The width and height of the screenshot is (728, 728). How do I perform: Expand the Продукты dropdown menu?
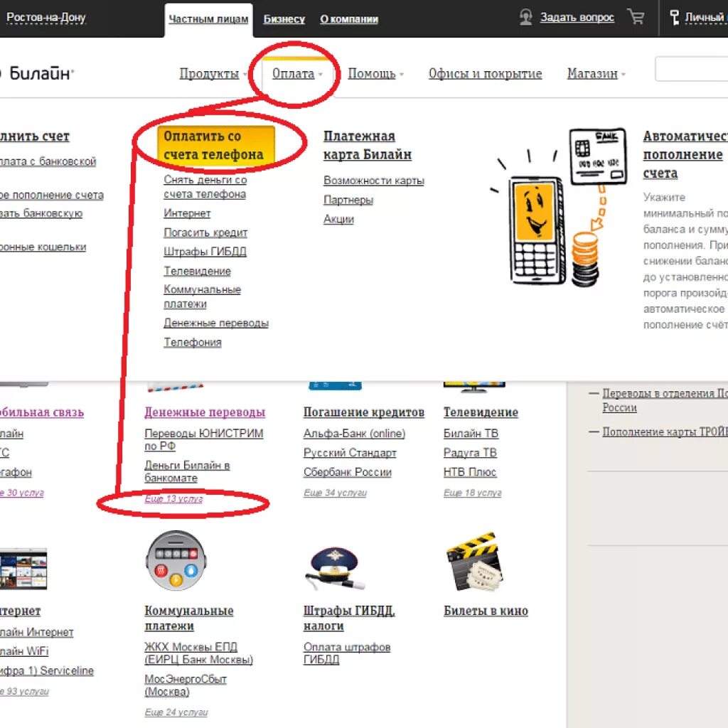click(213, 73)
